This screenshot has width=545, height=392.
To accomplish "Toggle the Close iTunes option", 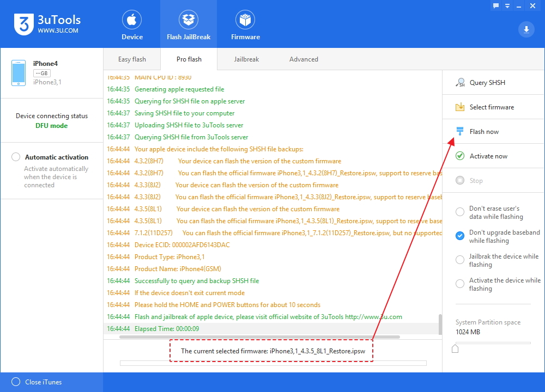I will click(x=16, y=382).
